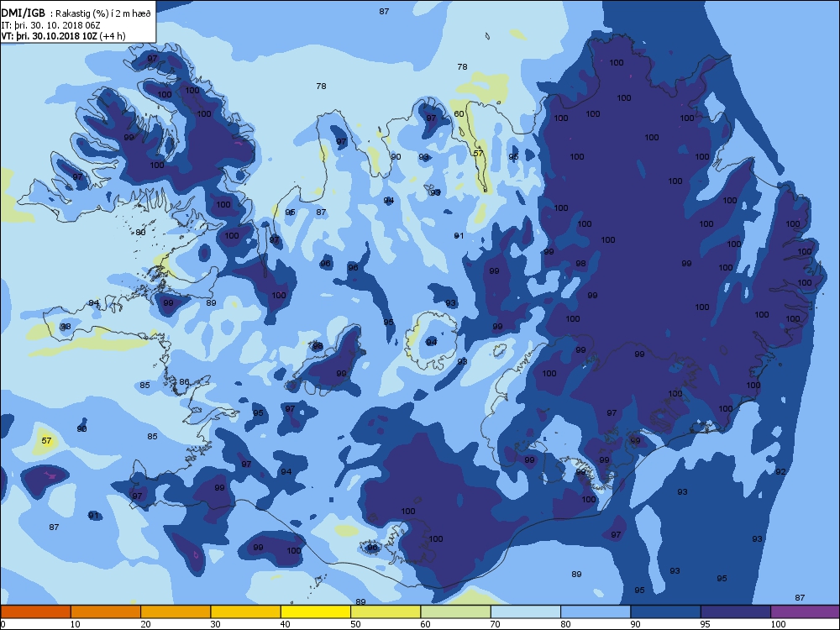
Task: Click the 40–50 bright yellow legend swatch
Action: (x=316, y=612)
